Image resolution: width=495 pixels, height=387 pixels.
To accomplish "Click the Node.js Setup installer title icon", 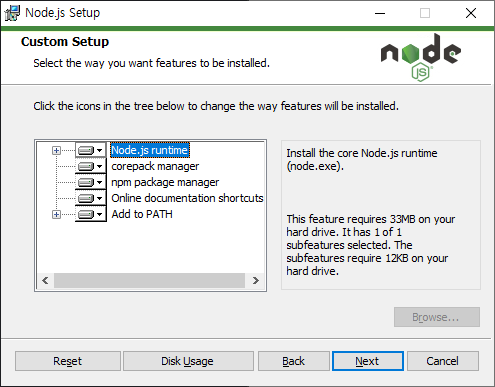I will tap(12, 13).
